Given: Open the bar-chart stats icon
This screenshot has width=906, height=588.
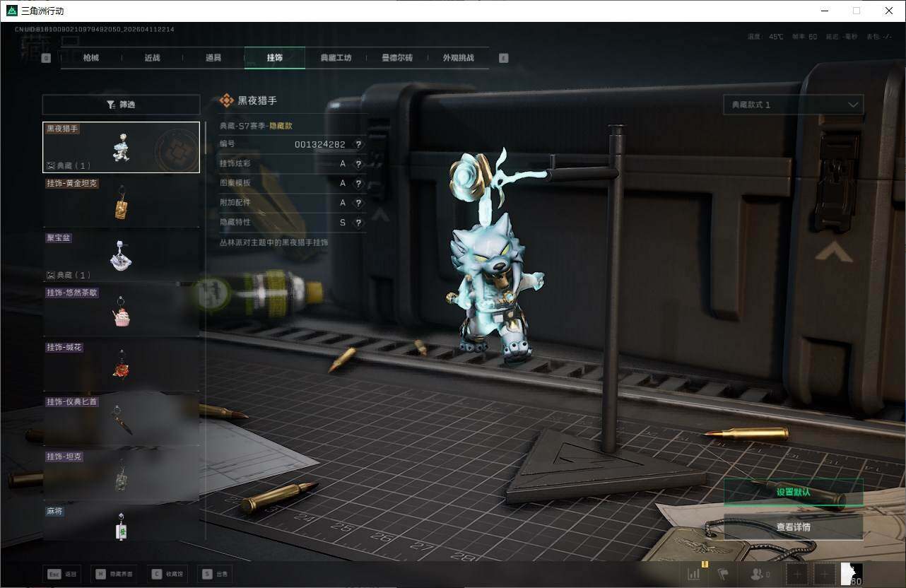Looking at the screenshot, I should pyautogui.click(x=694, y=574).
